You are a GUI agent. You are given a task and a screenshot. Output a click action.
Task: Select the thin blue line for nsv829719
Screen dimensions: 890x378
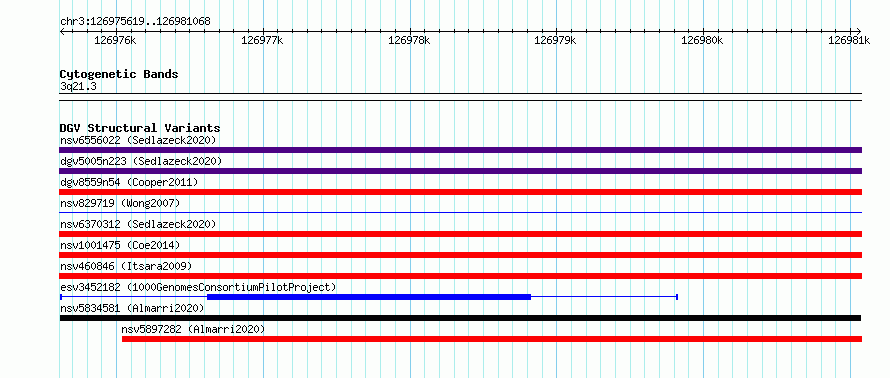click(460, 212)
